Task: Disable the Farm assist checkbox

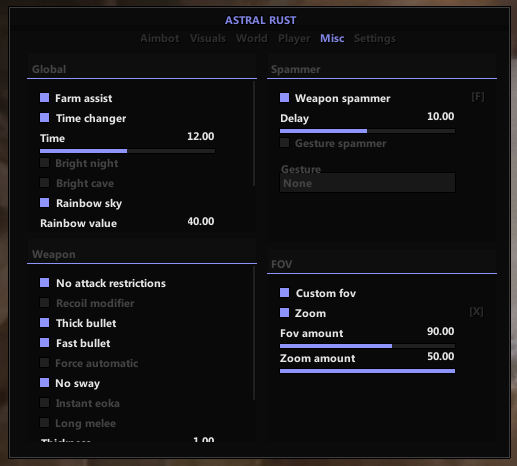Action: (45, 98)
